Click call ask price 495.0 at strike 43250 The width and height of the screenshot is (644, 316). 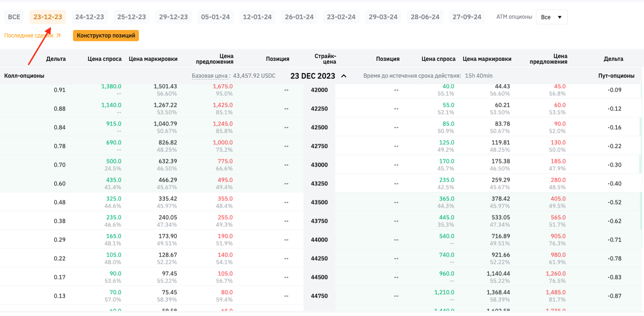point(225,180)
